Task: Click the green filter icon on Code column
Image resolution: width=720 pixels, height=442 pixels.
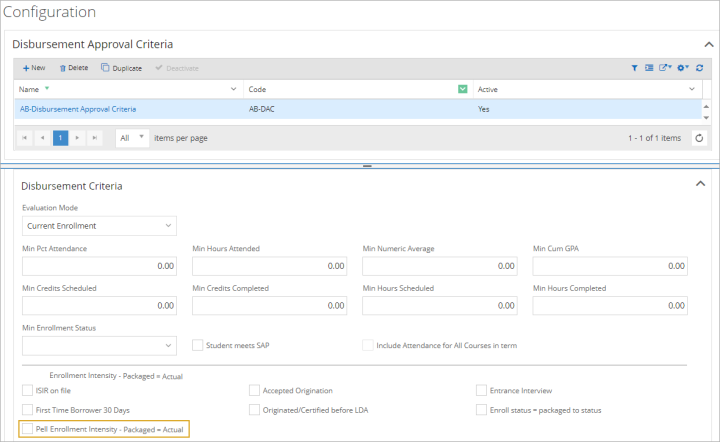Action: pos(462,89)
